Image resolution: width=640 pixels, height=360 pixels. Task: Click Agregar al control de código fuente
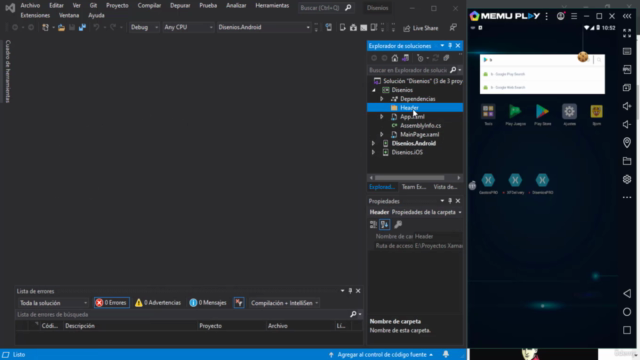click(382, 355)
